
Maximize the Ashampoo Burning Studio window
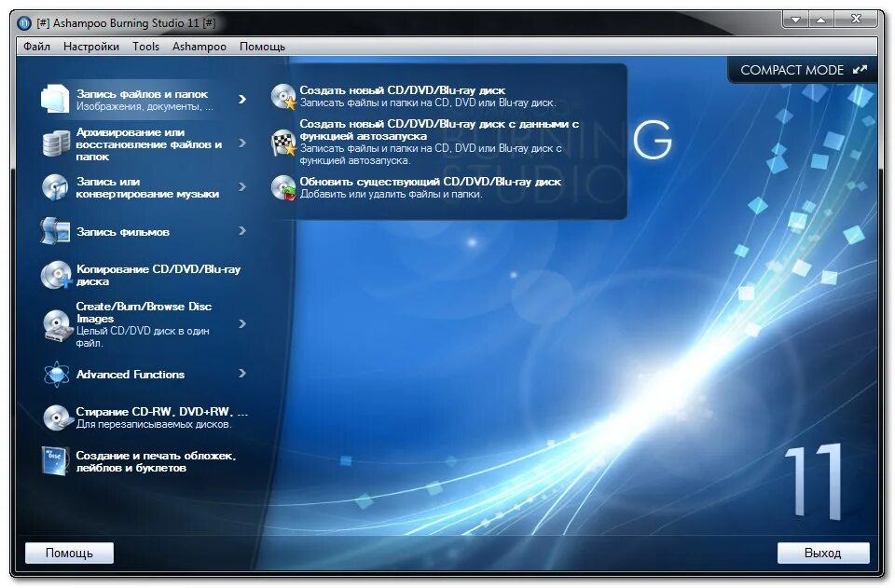[x=820, y=20]
